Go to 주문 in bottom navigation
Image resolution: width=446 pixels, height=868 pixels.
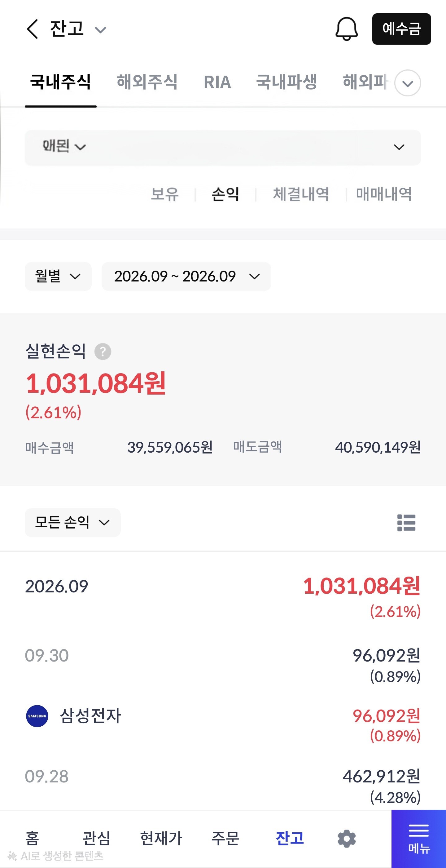[225, 838]
